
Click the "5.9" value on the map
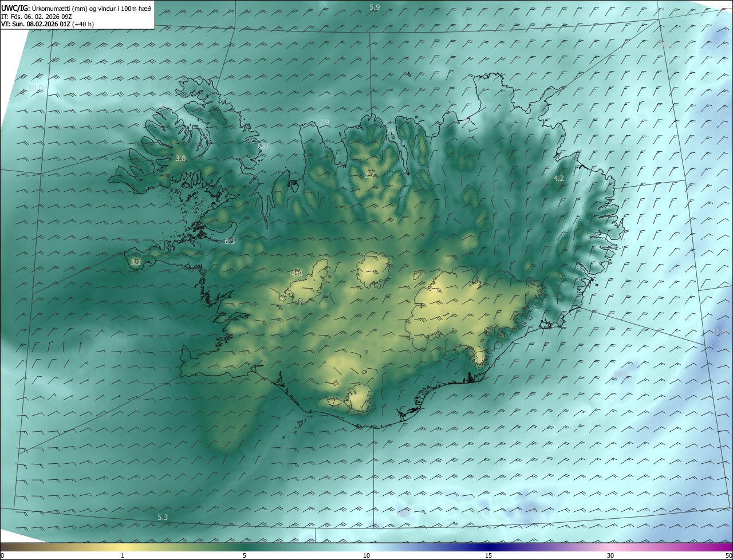point(375,7)
